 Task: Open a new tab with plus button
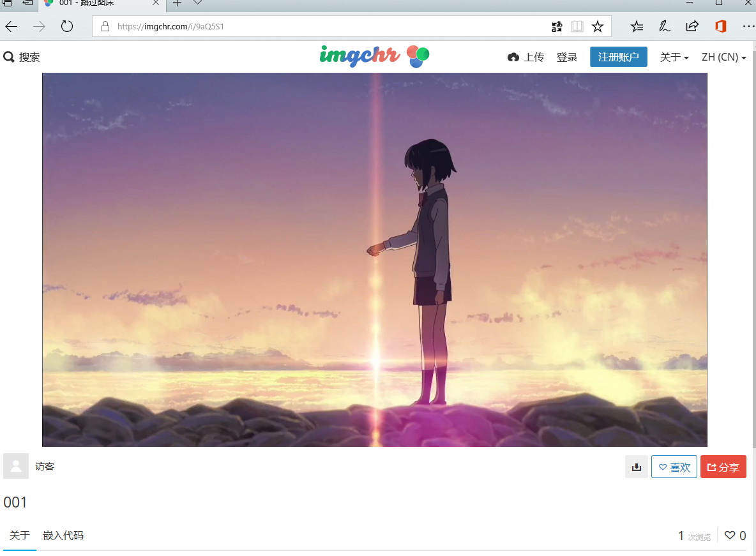click(178, 3)
